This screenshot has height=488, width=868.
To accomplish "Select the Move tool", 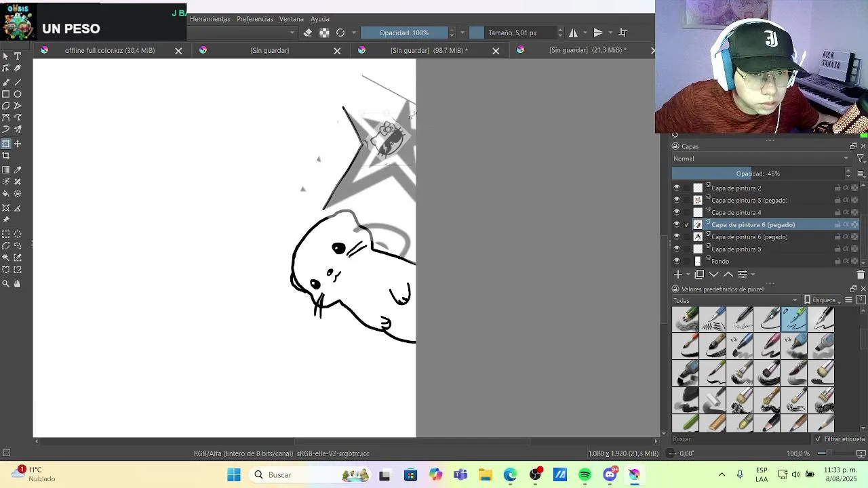I will pyautogui.click(x=18, y=144).
